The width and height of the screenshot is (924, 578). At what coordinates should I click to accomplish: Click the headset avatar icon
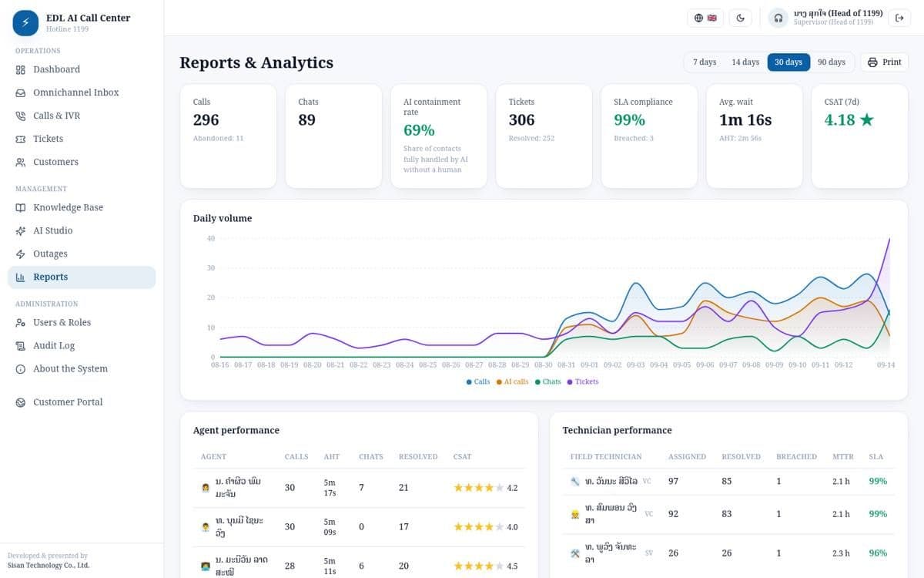coord(778,18)
